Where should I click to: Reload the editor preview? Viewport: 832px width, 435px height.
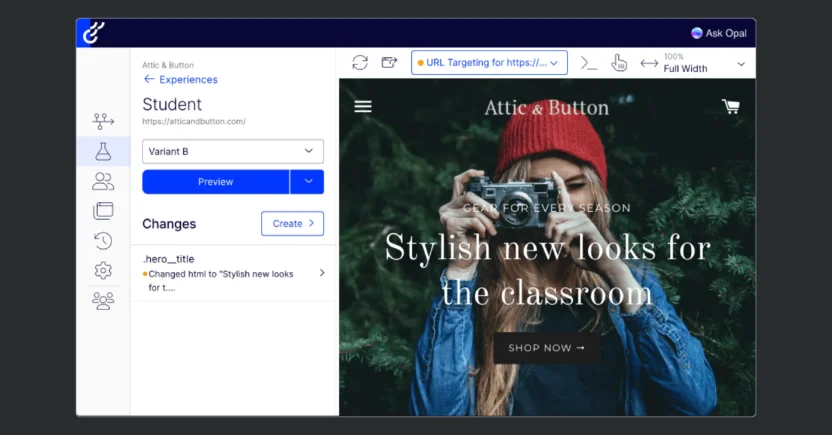click(360, 63)
